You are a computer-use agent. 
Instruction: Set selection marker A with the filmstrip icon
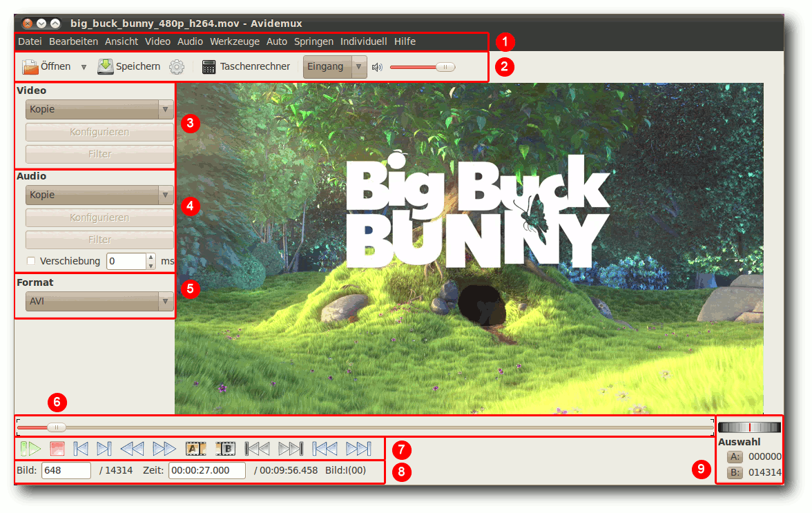tap(196, 449)
